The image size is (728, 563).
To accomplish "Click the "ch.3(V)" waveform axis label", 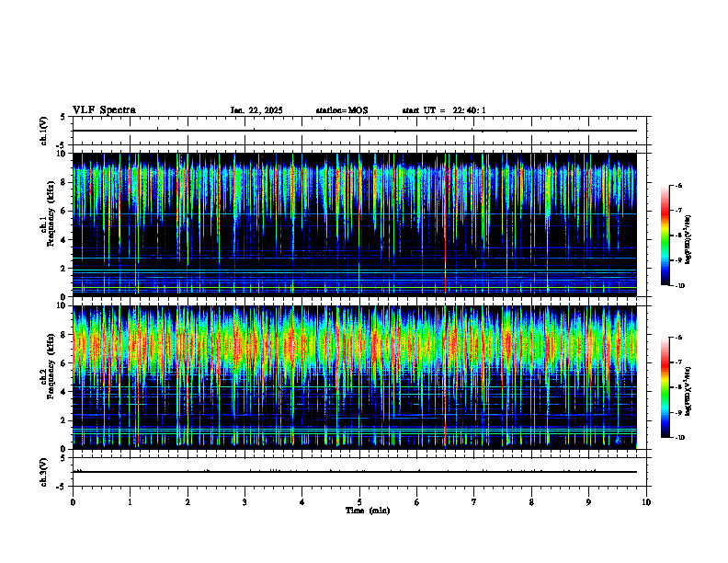I will (43, 472).
